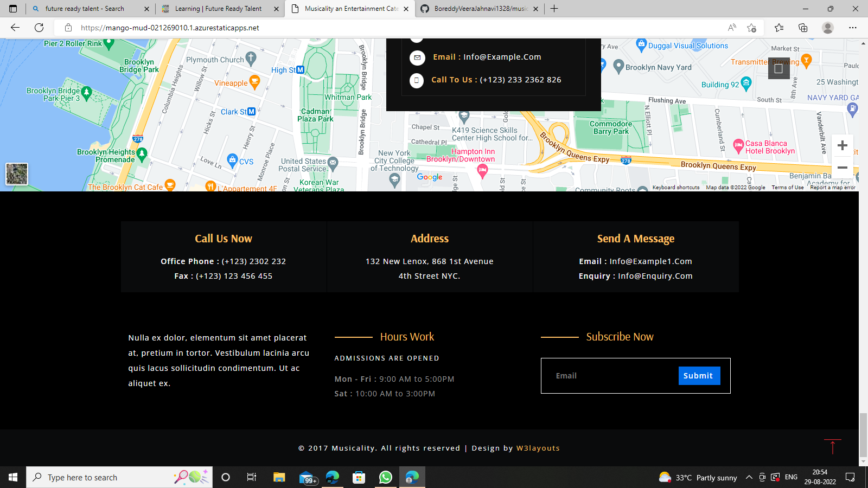The image size is (868, 488).
Task: Open the W3layouts link in the footer
Action: (538, 448)
